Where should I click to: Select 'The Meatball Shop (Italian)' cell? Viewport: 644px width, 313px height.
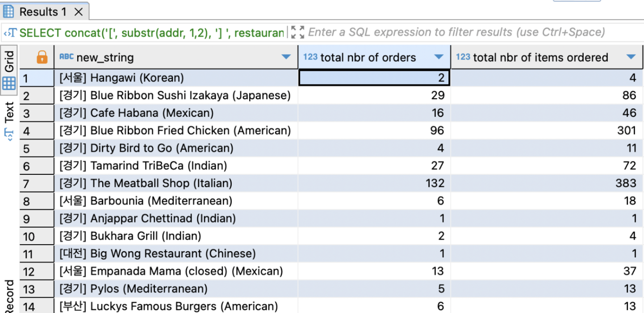pyautogui.click(x=176, y=183)
